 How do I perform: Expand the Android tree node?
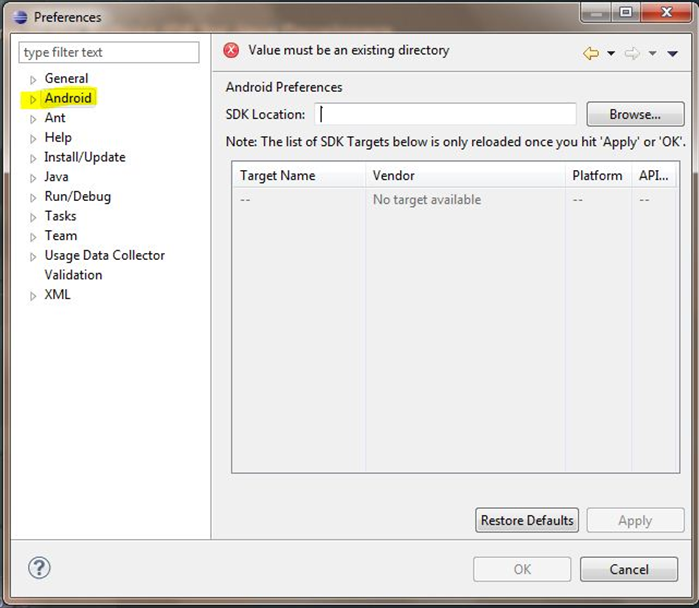click(x=33, y=99)
